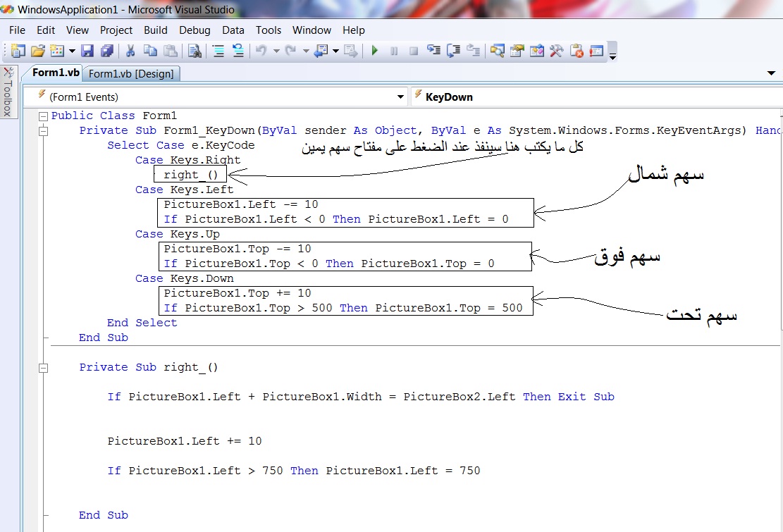Image resolution: width=783 pixels, height=532 pixels.
Task: Click the Redo arrow icon
Action: [290, 51]
